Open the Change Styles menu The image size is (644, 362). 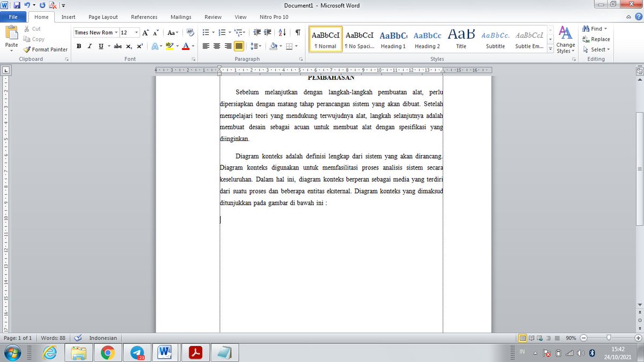click(565, 39)
